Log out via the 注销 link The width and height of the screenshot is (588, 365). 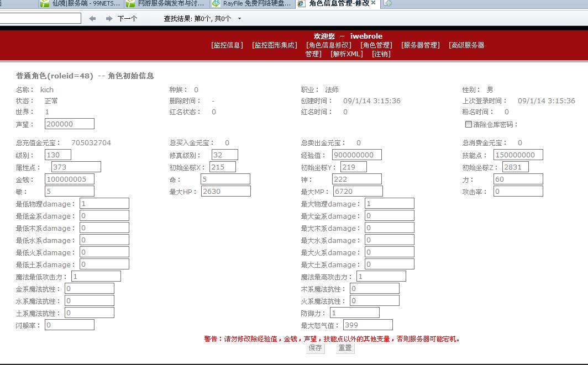(x=381, y=54)
